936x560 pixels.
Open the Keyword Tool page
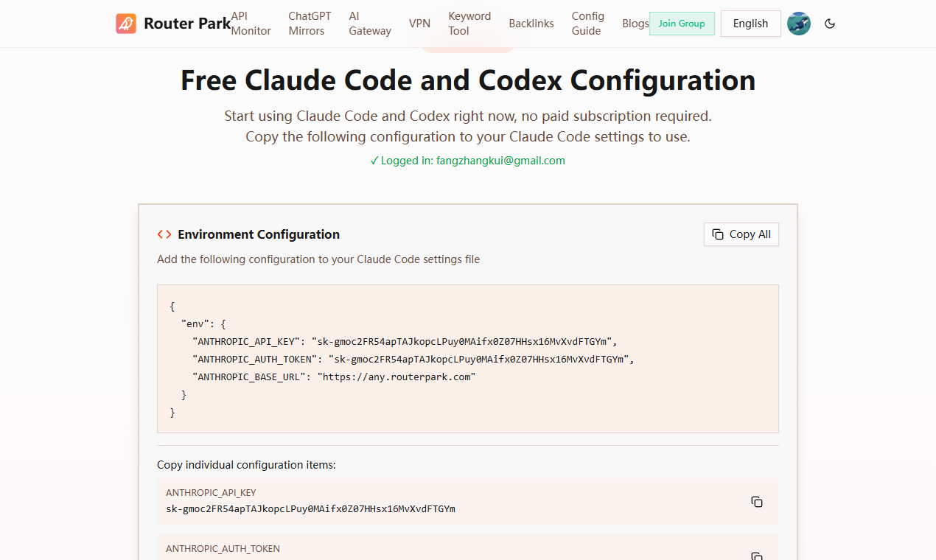[469, 24]
